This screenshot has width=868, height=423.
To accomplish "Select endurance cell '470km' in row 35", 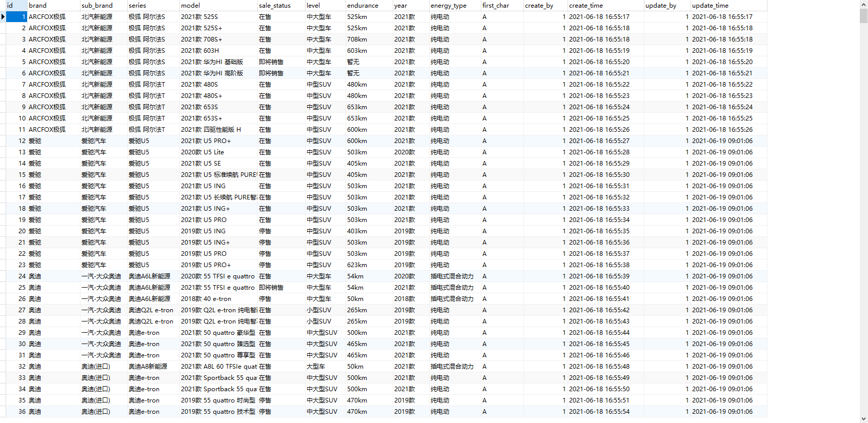I will 369,400.
